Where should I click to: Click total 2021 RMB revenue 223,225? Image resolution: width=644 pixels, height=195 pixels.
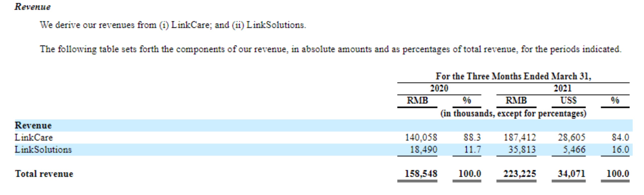tap(520, 174)
